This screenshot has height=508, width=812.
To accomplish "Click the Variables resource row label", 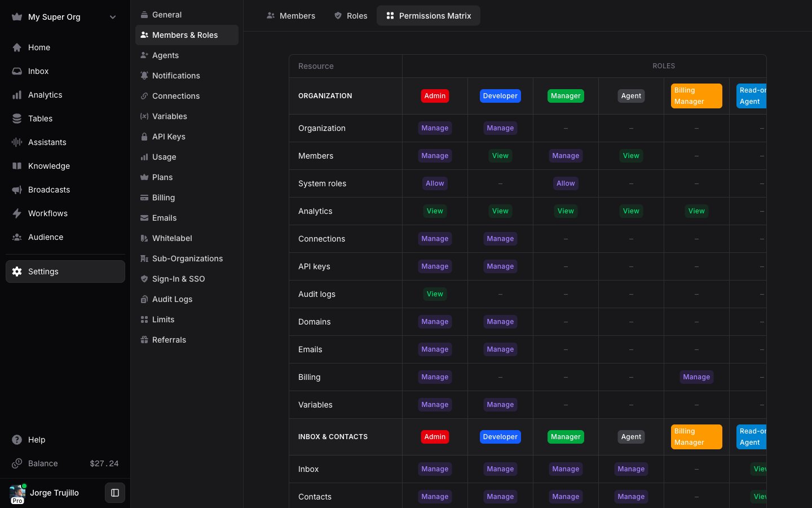I will 315,405.
